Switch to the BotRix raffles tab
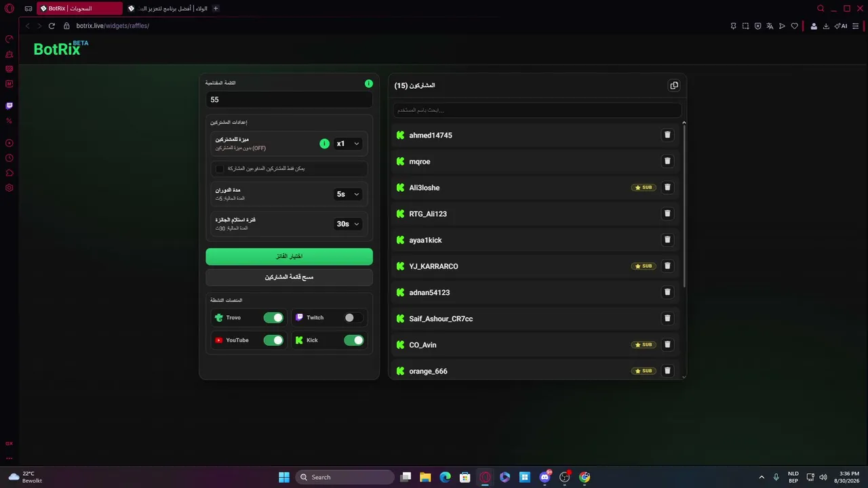The width and height of the screenshot is (868, 488). click(79, 8)
